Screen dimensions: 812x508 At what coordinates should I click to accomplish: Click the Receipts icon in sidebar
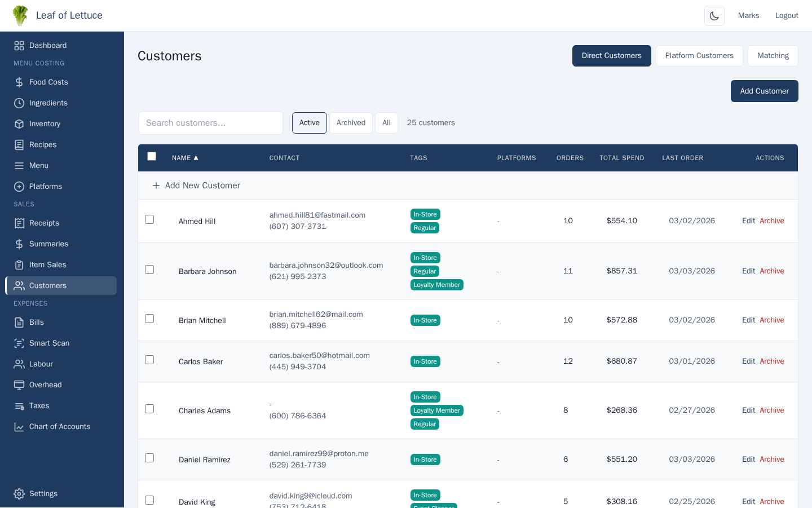(19, 223)
